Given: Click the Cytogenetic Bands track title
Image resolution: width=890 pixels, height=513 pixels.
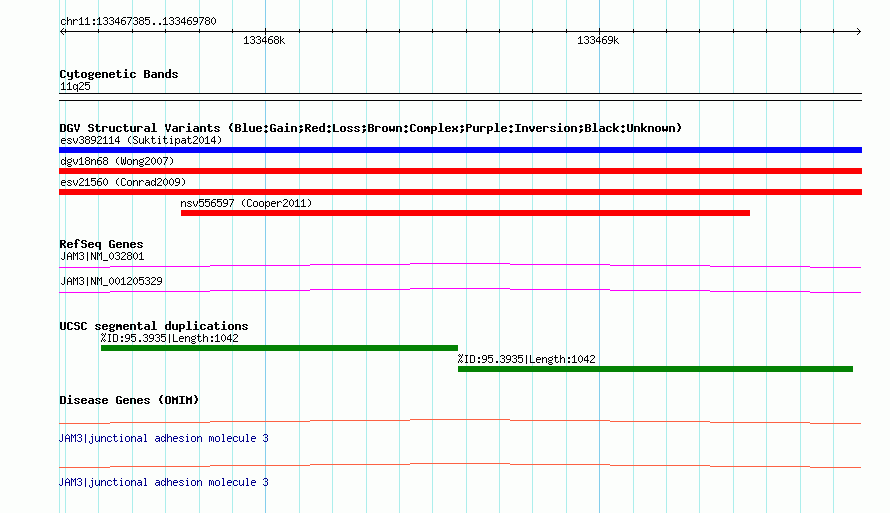Looking at the screenshot, I should point(119,74).
